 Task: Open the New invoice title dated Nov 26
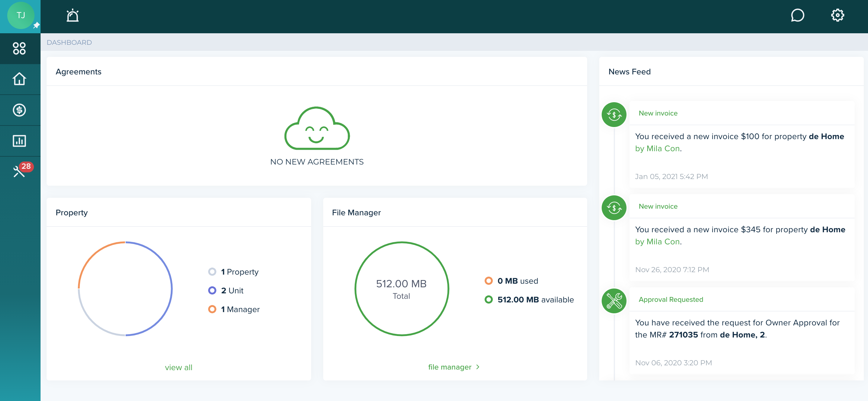tap(658, 206)
